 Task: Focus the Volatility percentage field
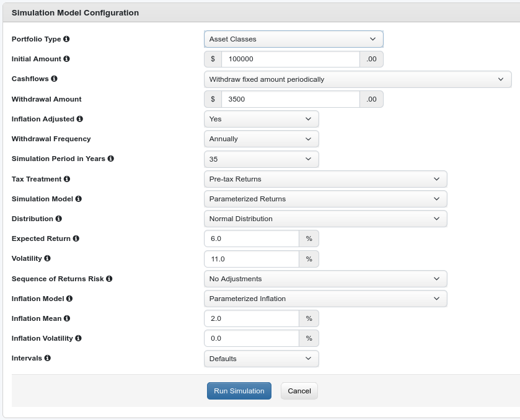point(252,259)
